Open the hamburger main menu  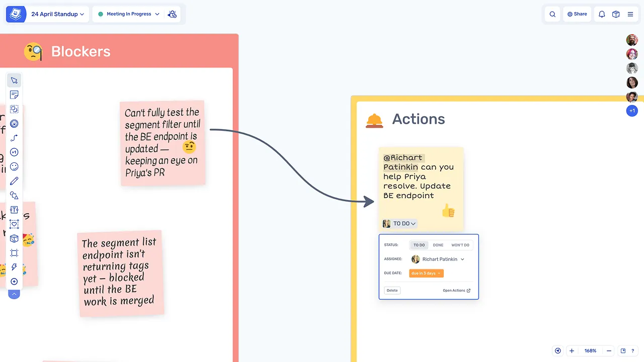tap(630, 14)
